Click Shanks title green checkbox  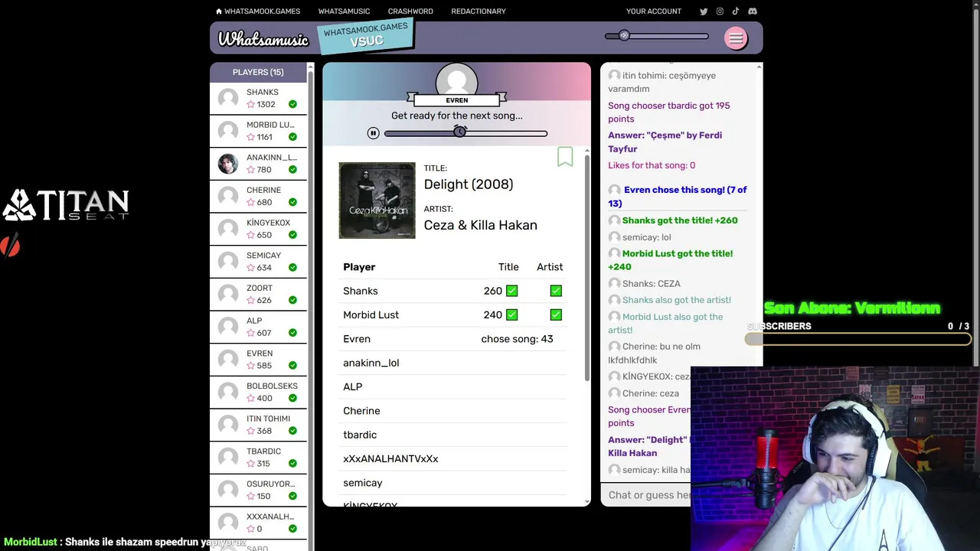(x=512, y=291)
